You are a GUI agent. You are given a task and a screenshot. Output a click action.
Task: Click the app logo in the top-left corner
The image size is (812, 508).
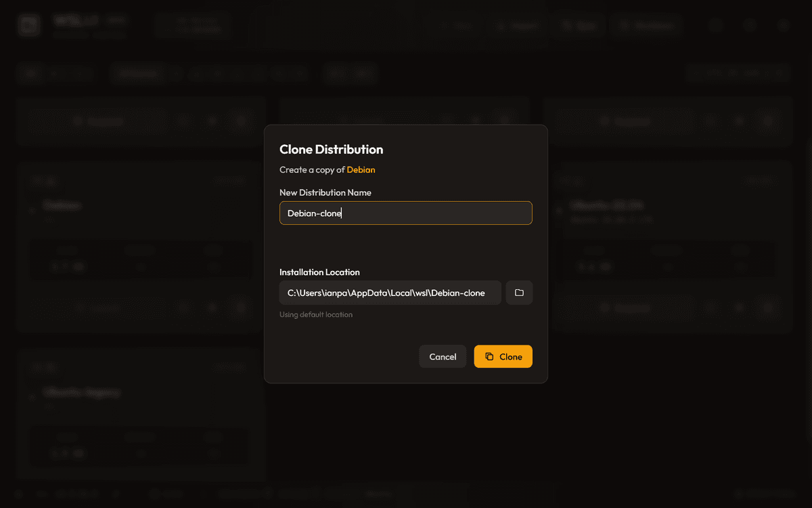pyautogui.click(x=29, y=26)
